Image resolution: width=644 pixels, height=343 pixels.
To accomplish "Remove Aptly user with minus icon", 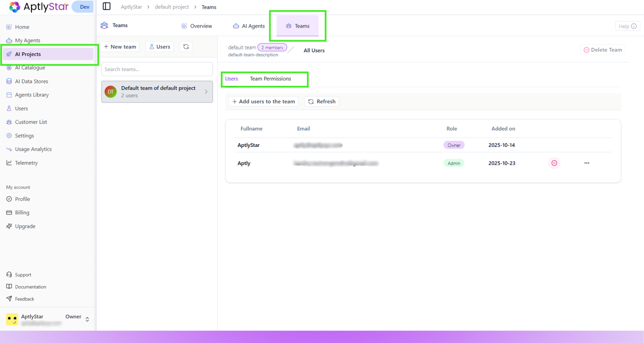I will coord(554,163).
